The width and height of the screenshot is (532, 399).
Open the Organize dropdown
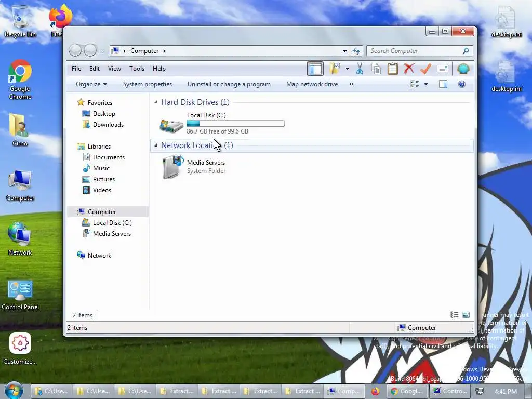(91, 84)
